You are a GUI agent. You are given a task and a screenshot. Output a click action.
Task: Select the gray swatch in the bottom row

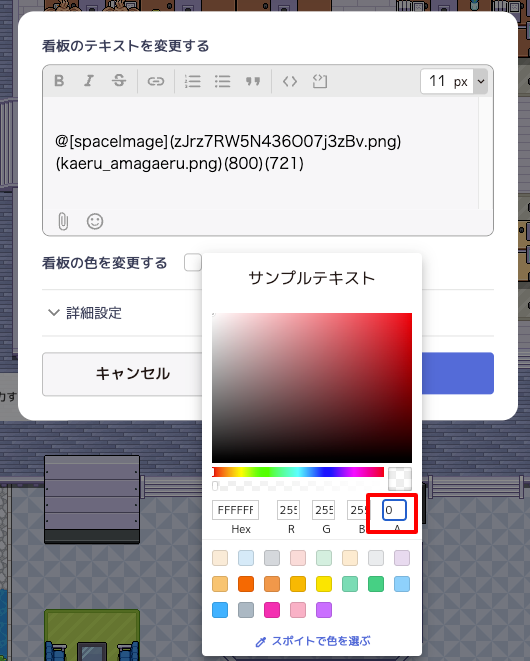click(246, 610)
